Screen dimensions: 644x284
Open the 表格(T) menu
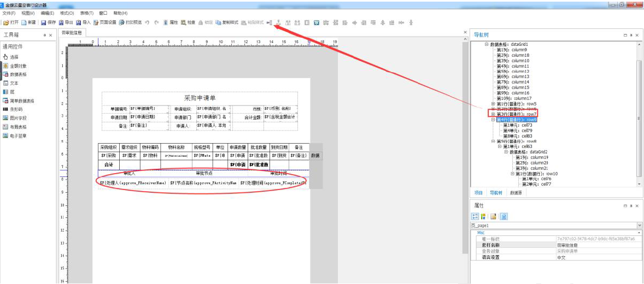pyautogui.click(x=86, y=13)
